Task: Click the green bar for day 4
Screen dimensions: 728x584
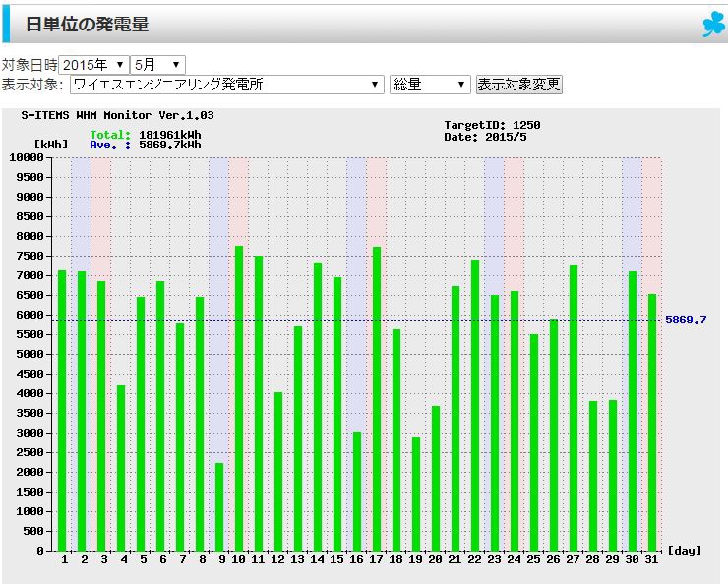Action: click(x=121, y=468)
